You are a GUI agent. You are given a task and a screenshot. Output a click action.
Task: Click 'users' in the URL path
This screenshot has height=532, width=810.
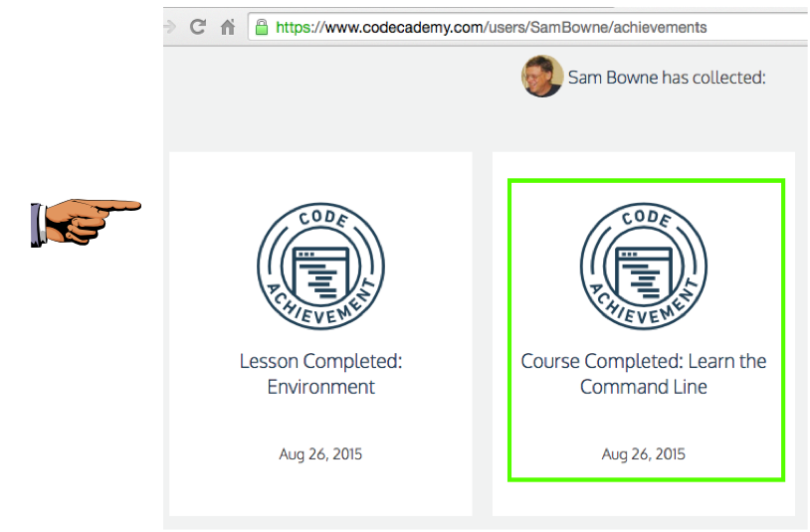(x=512, y=27)
